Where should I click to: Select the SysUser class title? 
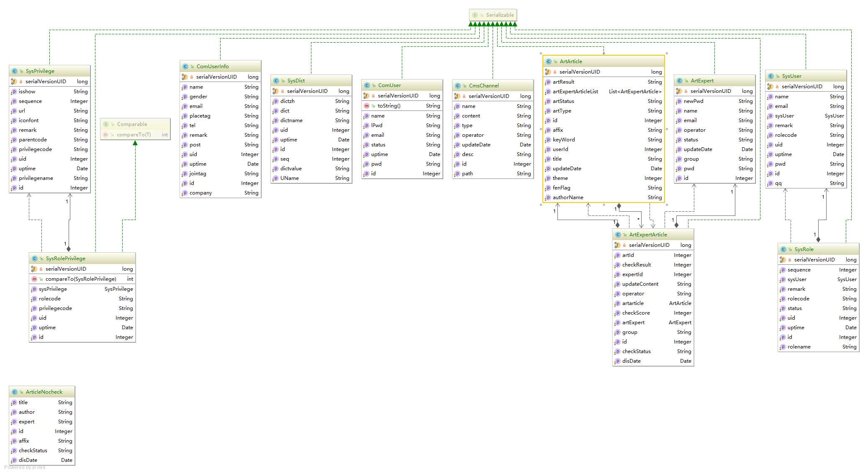tap(792, 76)
